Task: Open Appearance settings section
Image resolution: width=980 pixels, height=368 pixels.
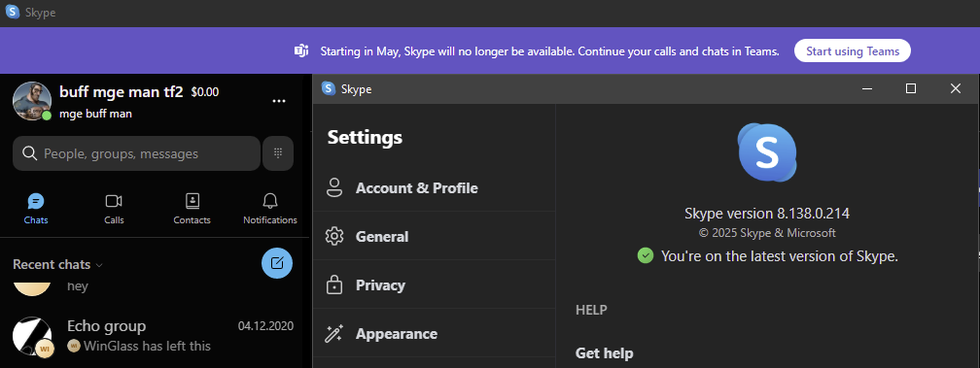Action: (434, 334)
